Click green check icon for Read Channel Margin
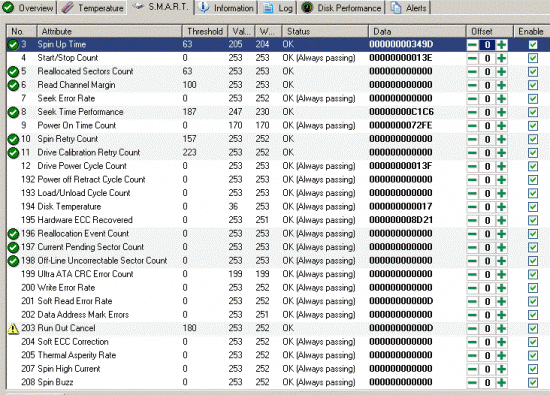The height and width of the screenshot is (395, 550). click(x=13, y=85)
